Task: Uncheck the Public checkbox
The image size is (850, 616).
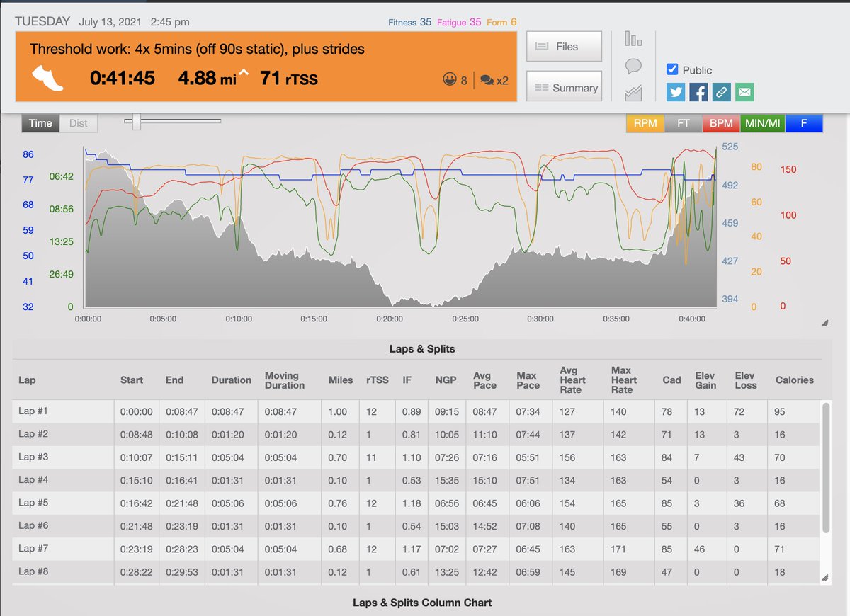Action: pyautogui.click(x=672, y=69)
